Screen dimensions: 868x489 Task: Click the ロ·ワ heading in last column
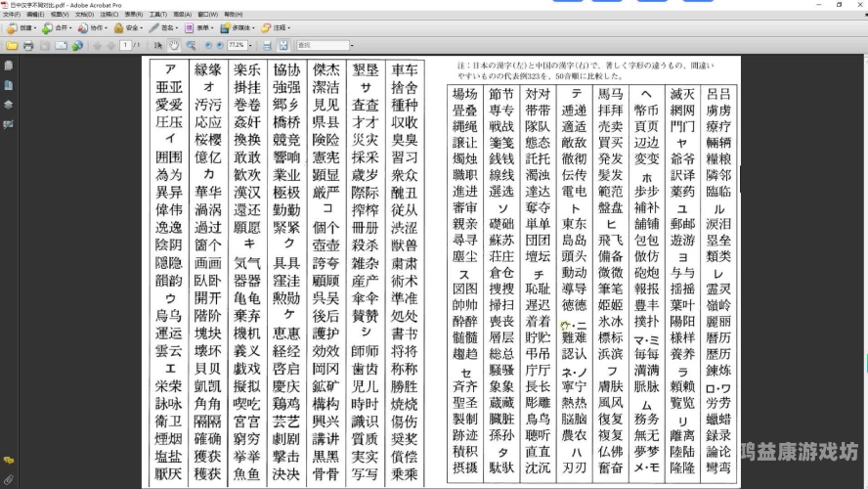718,388
